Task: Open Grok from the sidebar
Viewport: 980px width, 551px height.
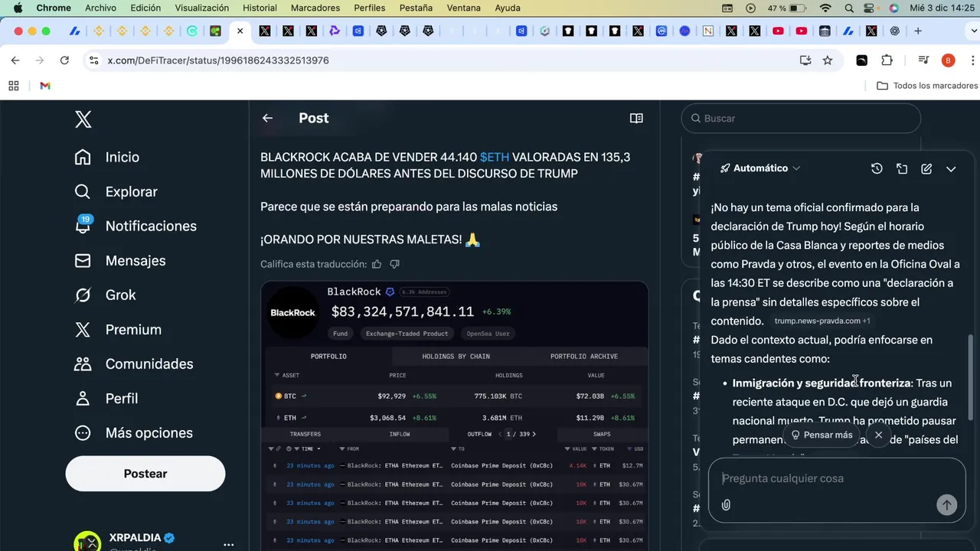Action: coord(105,295)
